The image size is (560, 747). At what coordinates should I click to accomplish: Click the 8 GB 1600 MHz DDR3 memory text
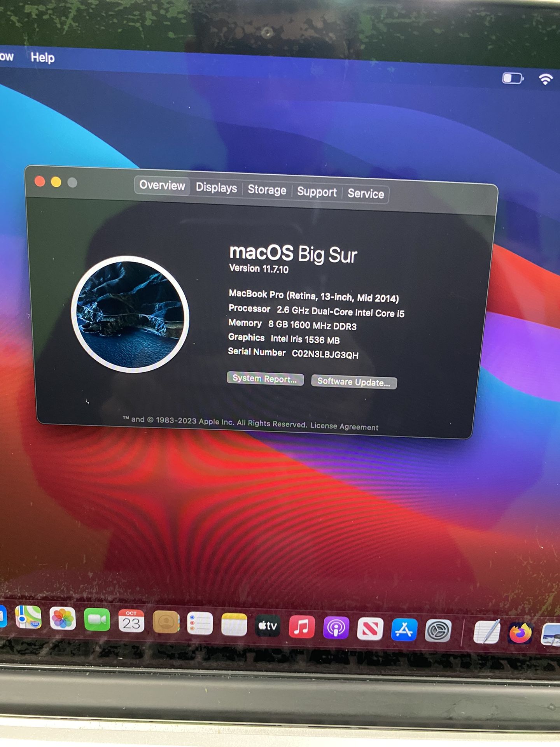coord(312,325)
